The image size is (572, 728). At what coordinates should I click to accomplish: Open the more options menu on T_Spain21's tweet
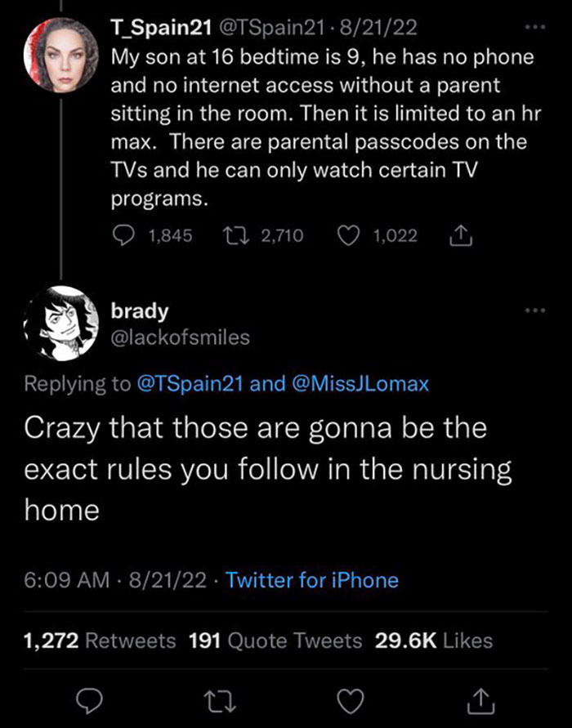click(537, 27)
